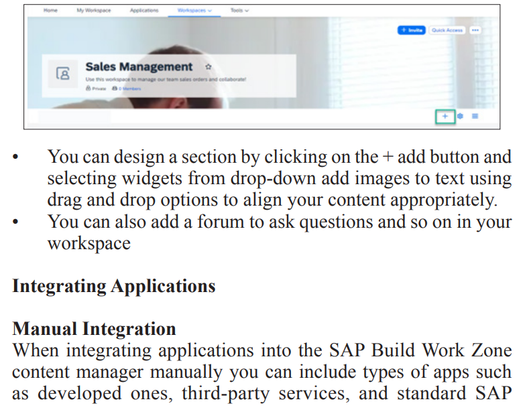Screen dimensions: 525x420
Task: Click the Private lock label
Action: click(96, 88)
